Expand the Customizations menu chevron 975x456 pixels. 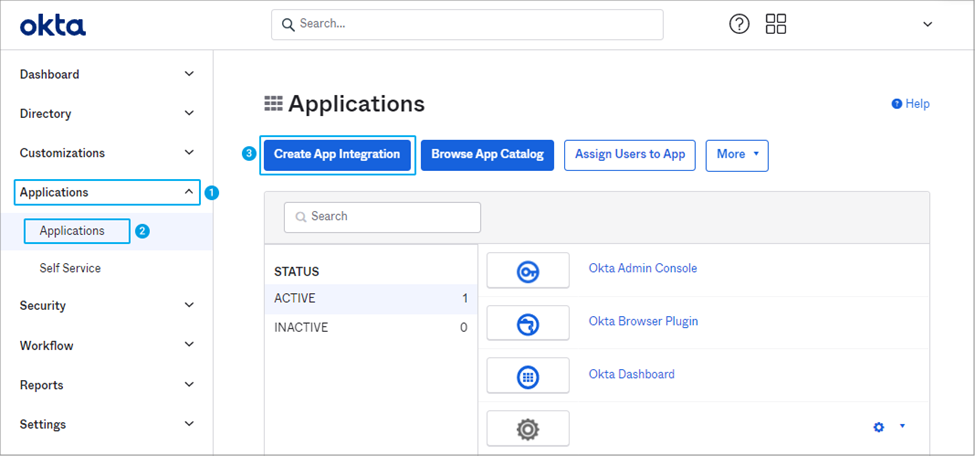190,152
